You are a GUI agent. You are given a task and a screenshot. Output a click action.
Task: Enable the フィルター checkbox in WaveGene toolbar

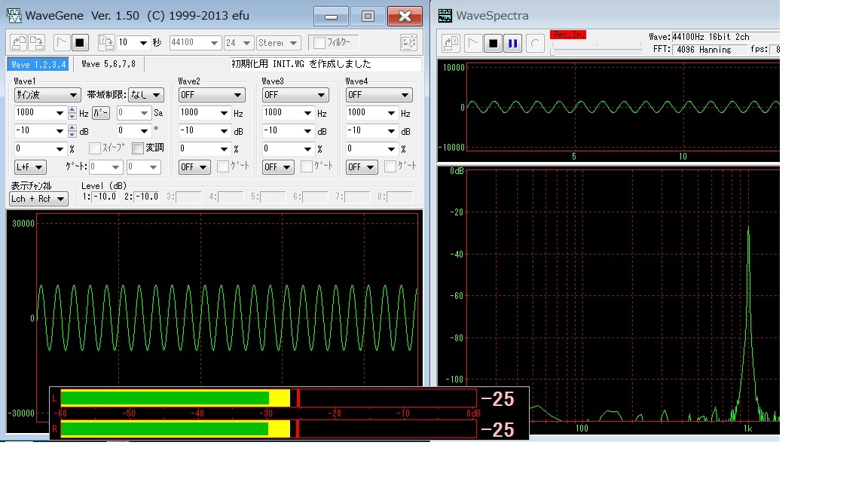(x=319, y=43)
